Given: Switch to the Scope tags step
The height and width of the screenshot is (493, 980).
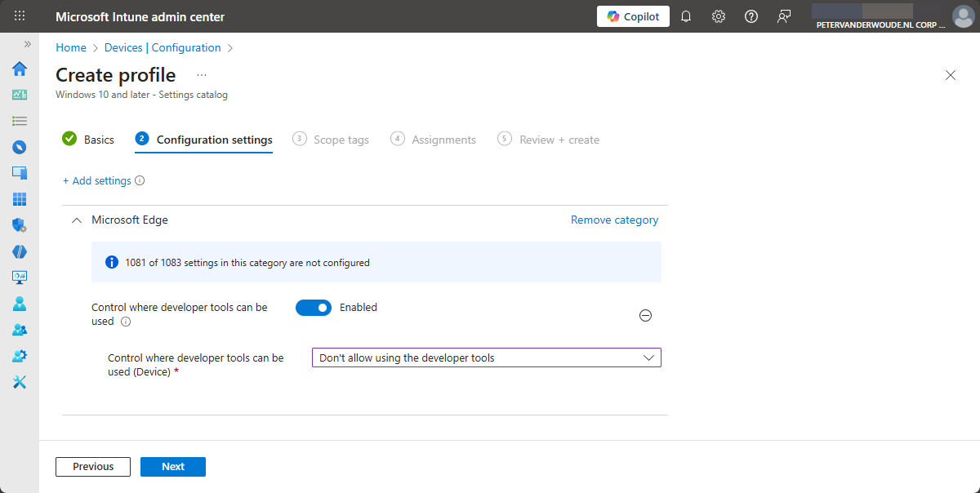Looking at the screenshot, I should click(x=340, y=140).
